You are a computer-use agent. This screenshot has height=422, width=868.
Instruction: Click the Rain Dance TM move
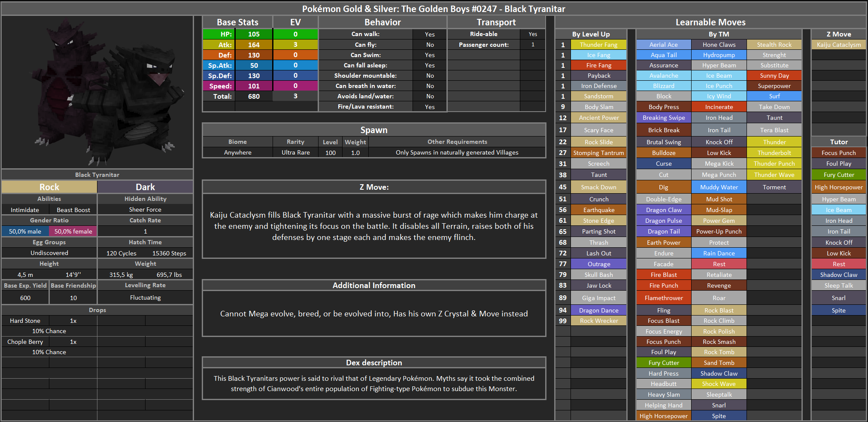coord(719,253)
